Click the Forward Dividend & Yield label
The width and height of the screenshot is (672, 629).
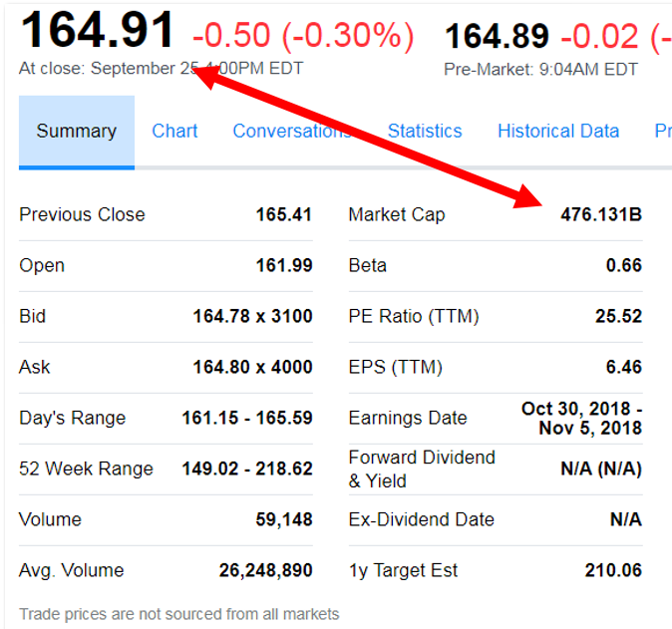pos(422,469)
